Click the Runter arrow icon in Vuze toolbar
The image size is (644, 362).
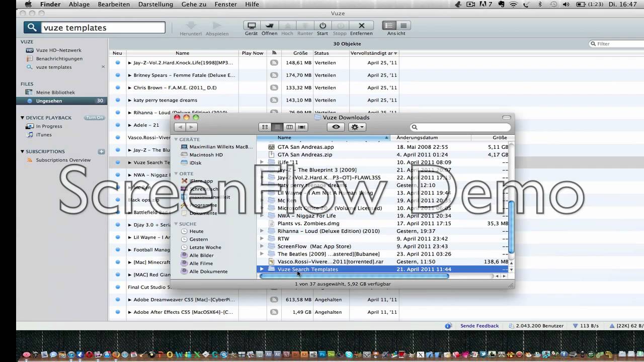click(x=305, y=26)
